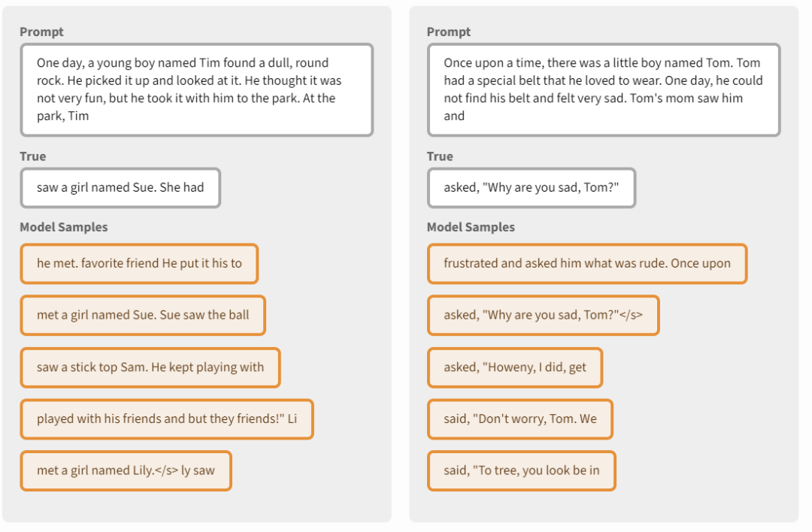
Task: Select sample "said, "Don't worry, Tom. We"
Action: click(x=520, y=419)
